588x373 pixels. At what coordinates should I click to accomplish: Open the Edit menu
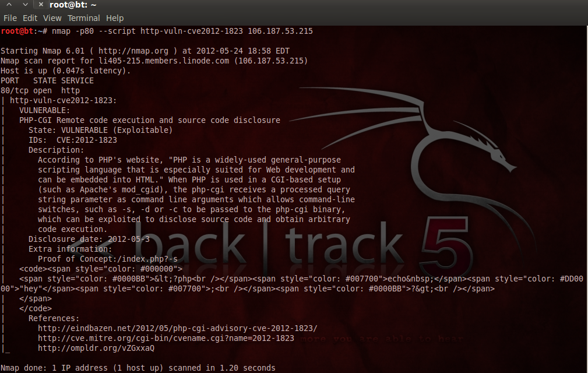pyautogui.click(x=30, y=18)
